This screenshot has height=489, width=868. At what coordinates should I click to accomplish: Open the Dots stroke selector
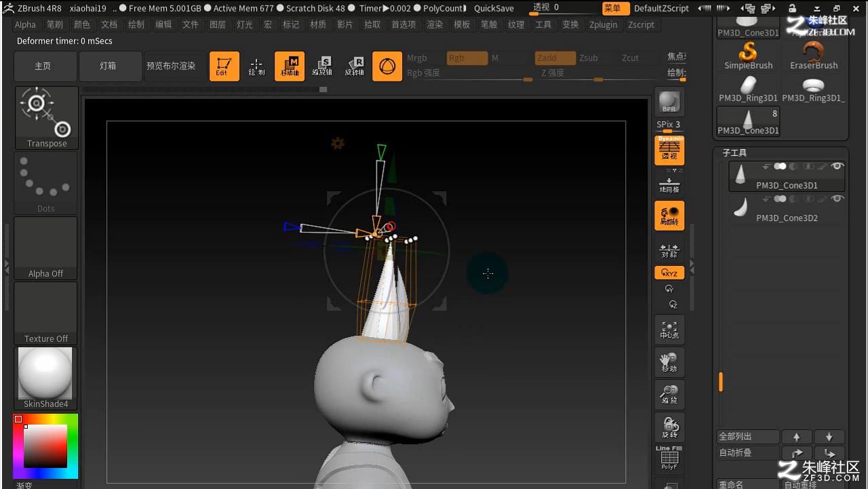[x=46, y=182]
